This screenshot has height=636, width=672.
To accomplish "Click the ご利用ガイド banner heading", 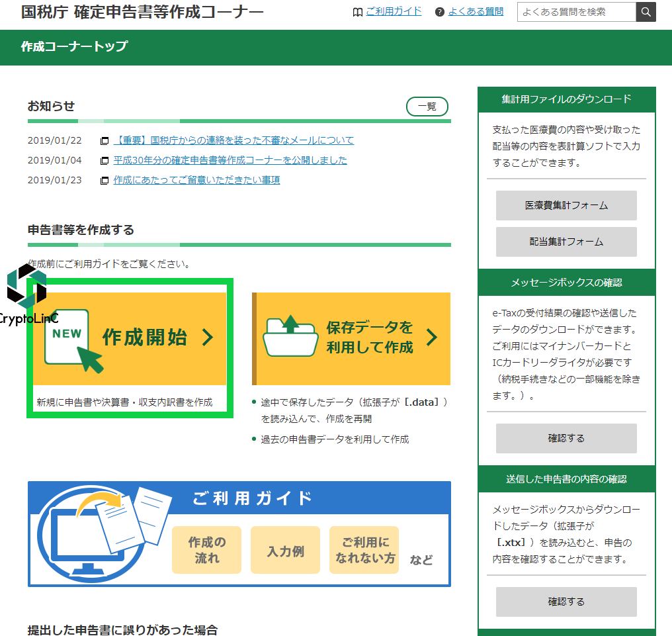I will (x=253, y=498).
